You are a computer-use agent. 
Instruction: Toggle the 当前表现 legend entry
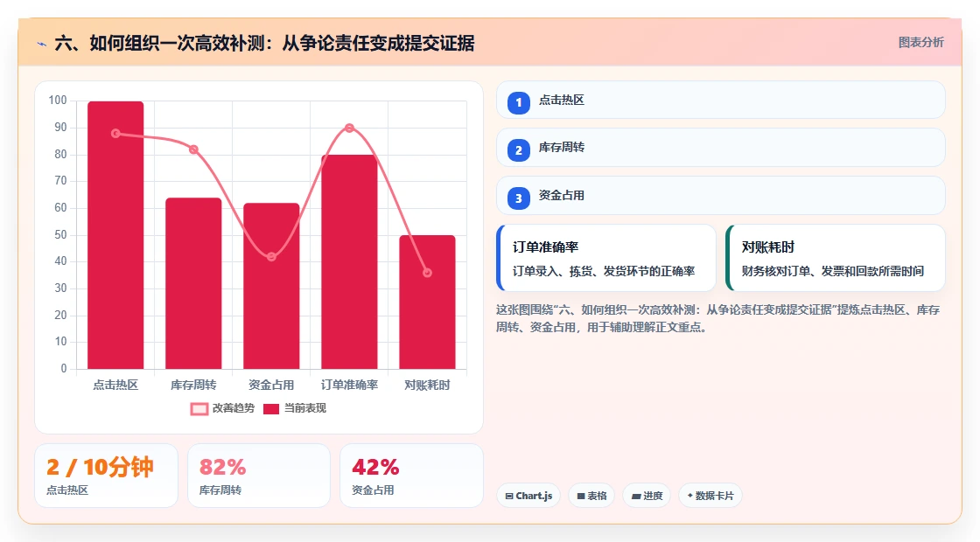point(294,408)
